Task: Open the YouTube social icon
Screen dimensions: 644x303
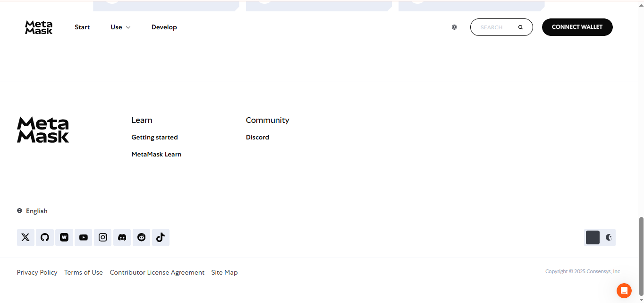Action: (x=84, y=237)
